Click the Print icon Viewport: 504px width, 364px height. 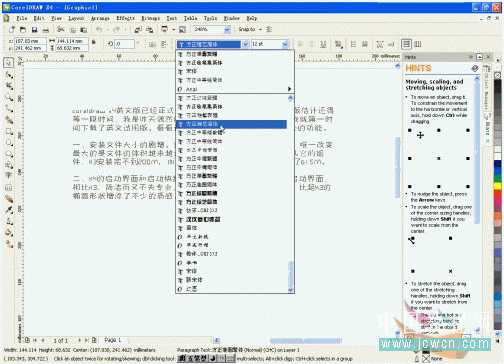pyautogui.click(x=46, y=30)
